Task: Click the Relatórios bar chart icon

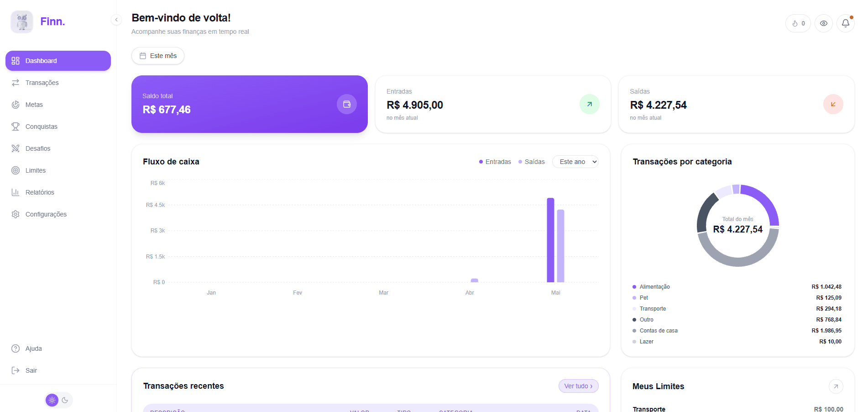Action: pyautogui.click(x=16, y=192)
